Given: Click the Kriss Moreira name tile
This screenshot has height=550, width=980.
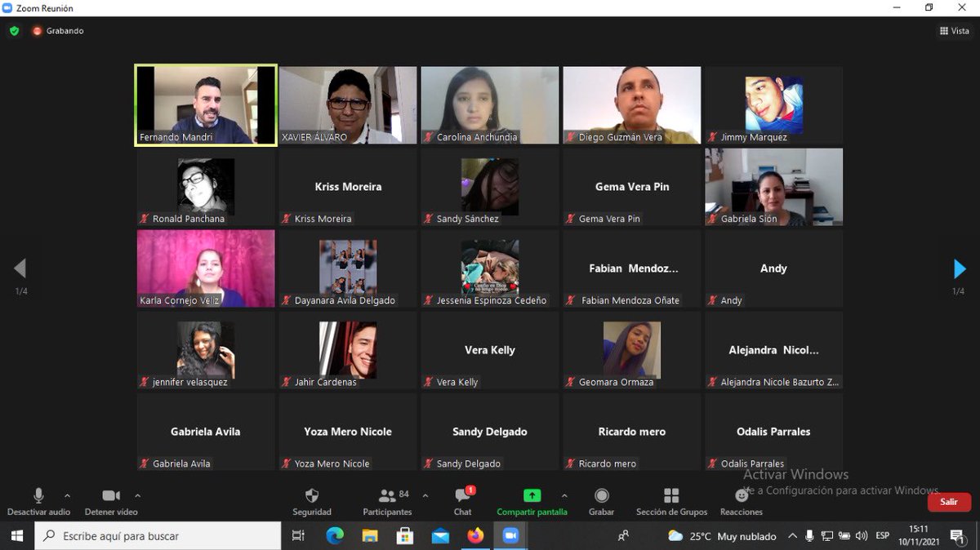Looking at the screenshot, I should (348, 187).
